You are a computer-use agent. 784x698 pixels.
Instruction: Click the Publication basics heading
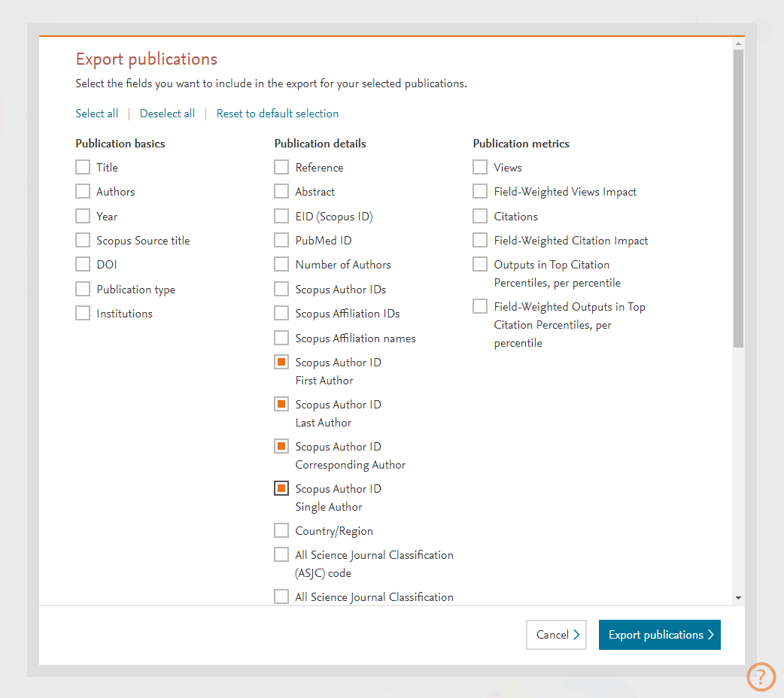click(120, 144)
